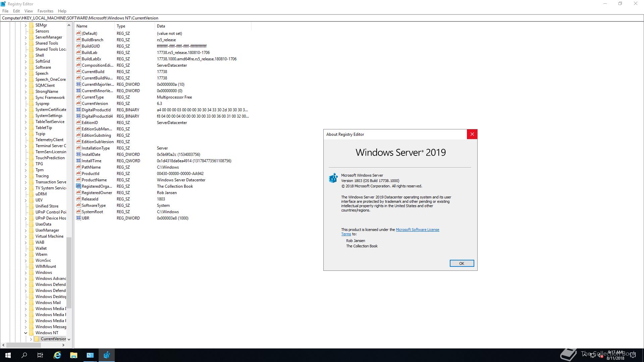This screenshot has height=362, width=644.
Task: Expand the Tcpip key
Action: 25,134
